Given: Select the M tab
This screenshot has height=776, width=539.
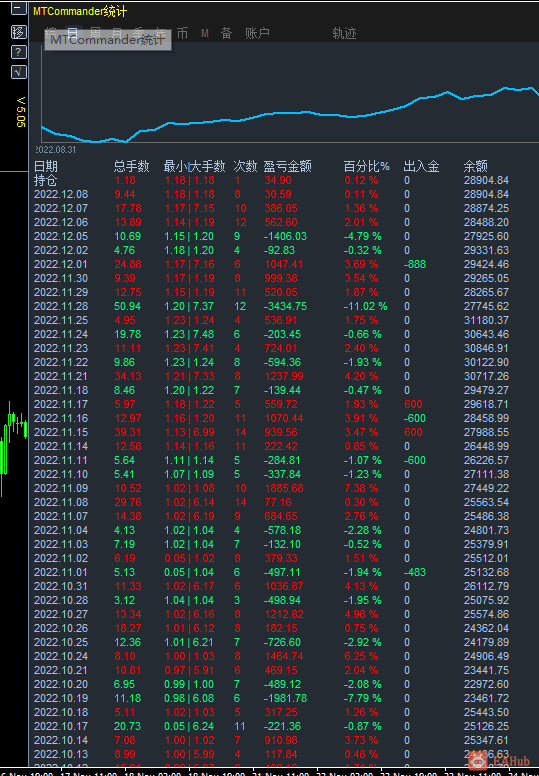Looking at the screenshot, I should (x=205, y=33).
